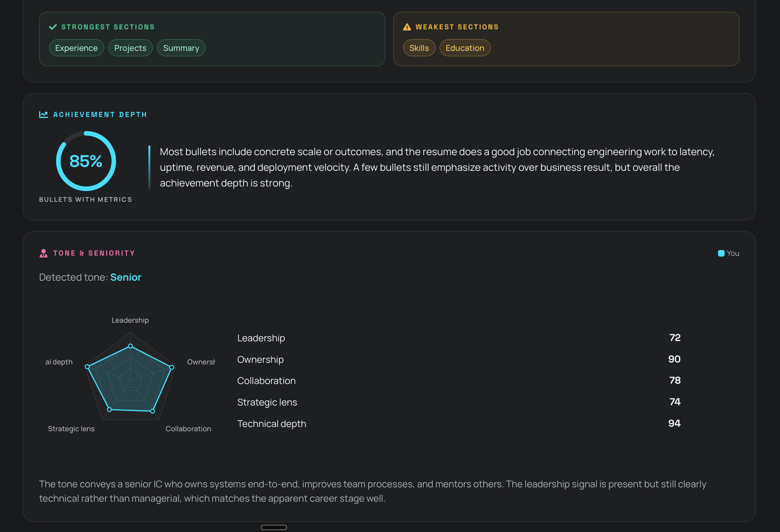Click the pill handle at bottom of page
The height and width of the screenshot is (532, 780).
pyautogui.click(x=274, y=527)
